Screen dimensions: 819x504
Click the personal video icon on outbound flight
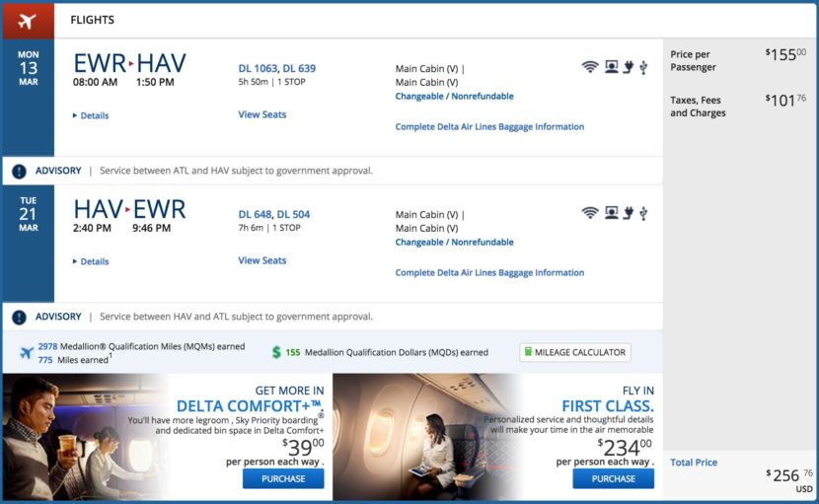pyautogui.click(x=612, y=67)
